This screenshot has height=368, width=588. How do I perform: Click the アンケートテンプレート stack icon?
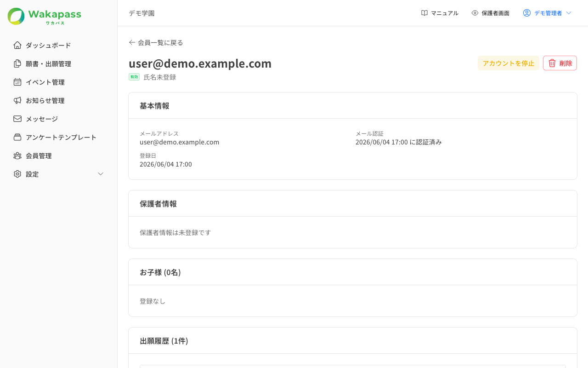point(17,137)
